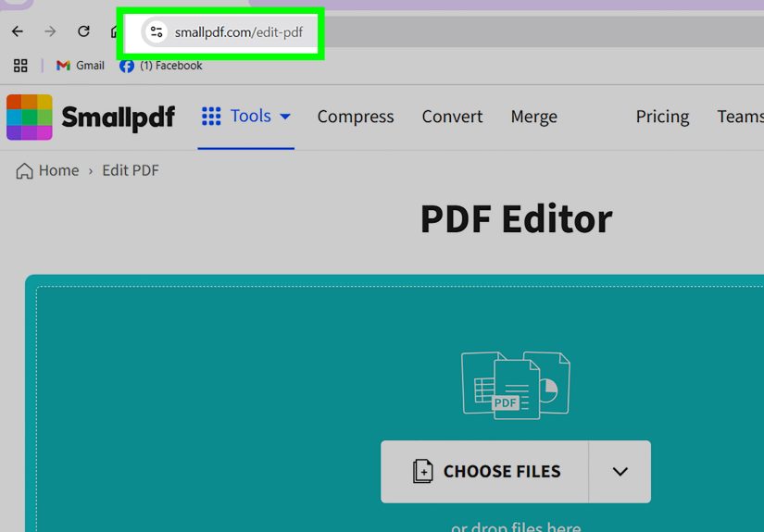Open the apps grid in bookmarks bar
This screenshot has height=532, width=764.
20,65
